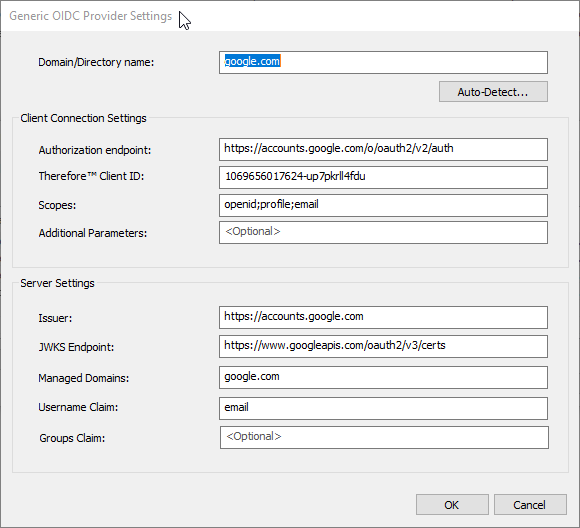The width and height of the screenshot is (580, 528).
Task: Focus the Username Claim field
Action: [383, 408]
